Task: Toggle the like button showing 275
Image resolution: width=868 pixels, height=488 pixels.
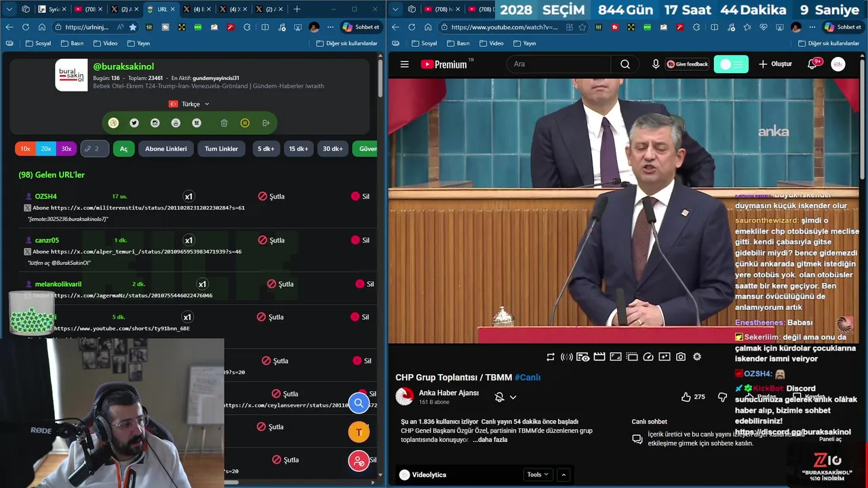Action: tap(694, 397)
